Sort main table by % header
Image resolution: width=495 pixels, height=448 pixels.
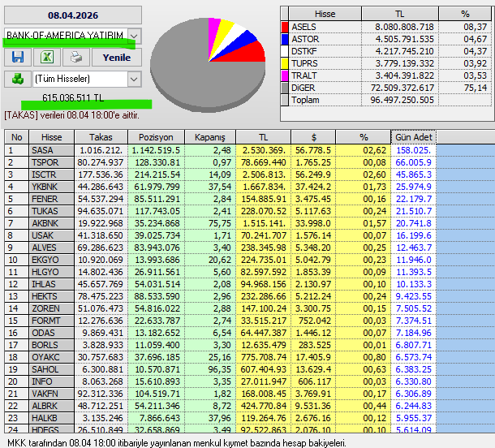point(364,137)
